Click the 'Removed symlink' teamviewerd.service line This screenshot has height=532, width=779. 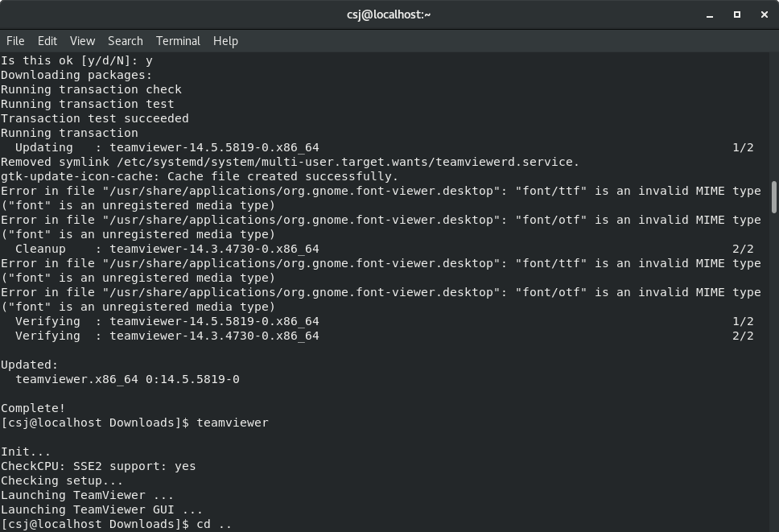[x=291, y=162]
